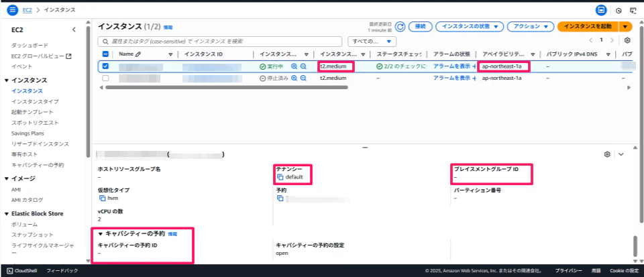Open 専有ホスト in the sidebar

(x=25, y=154)
